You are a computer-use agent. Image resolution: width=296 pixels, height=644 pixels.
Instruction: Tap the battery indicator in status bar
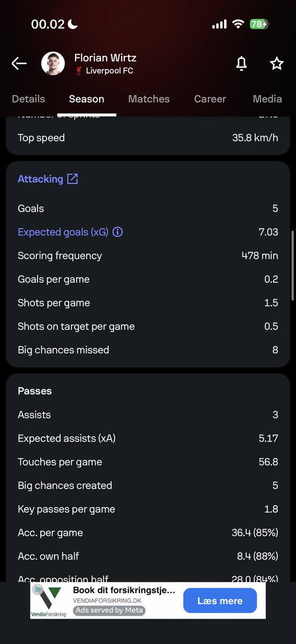coord(260,24)
